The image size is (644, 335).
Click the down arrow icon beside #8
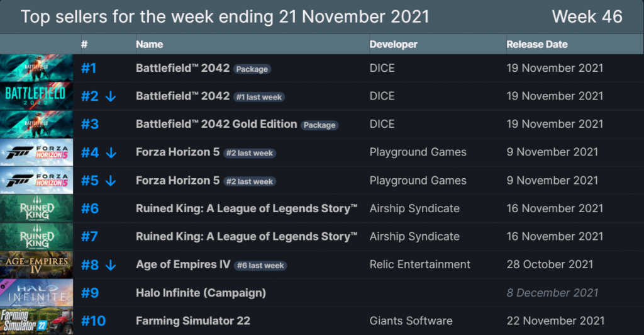[x=111, y=265]
